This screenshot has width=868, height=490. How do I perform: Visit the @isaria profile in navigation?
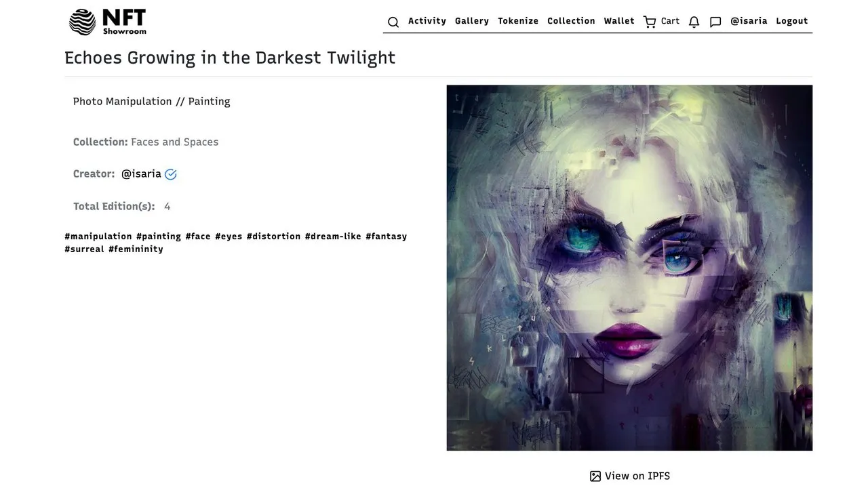(x=749, y=21)
